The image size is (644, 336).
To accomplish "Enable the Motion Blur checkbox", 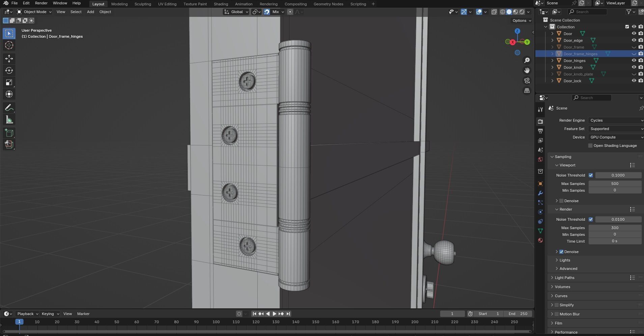I will (x=557, y=314).
